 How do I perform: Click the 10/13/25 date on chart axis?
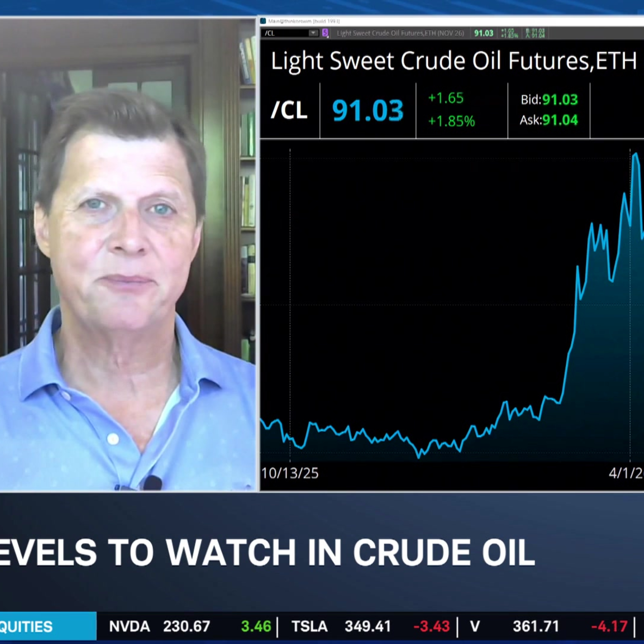pos(290,473)
